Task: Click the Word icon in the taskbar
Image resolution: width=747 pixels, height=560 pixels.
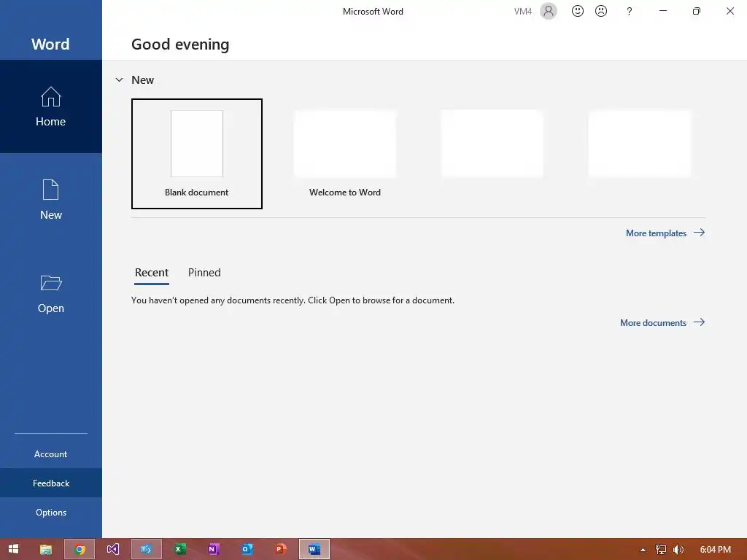Action: click(314, 549)
